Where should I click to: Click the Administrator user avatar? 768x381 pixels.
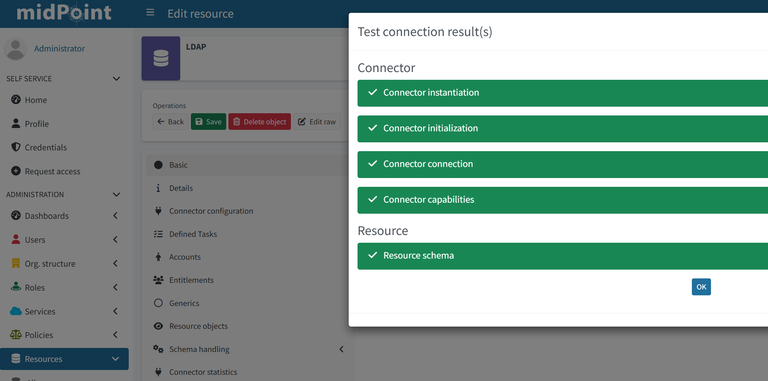(x=15, y=48)
